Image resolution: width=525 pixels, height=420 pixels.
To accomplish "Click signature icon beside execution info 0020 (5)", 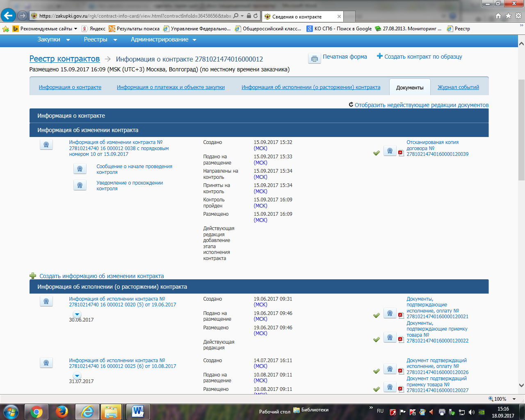I will (46, 301).
